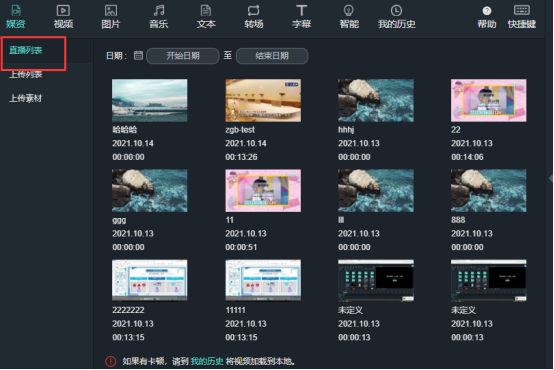Open the 转场 transitions tab
Viewport: 554px width, 370px height.
coord(254,17)
